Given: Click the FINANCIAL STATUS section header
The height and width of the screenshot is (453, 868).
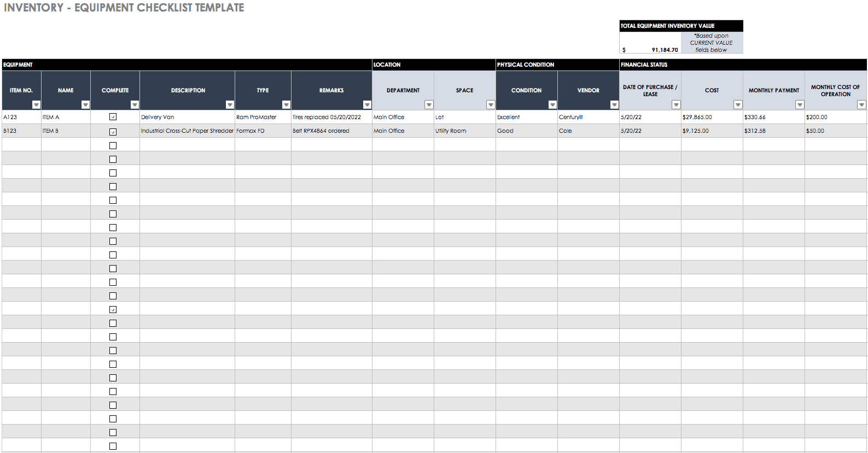Looking at the screenshot, I should 644,64.
